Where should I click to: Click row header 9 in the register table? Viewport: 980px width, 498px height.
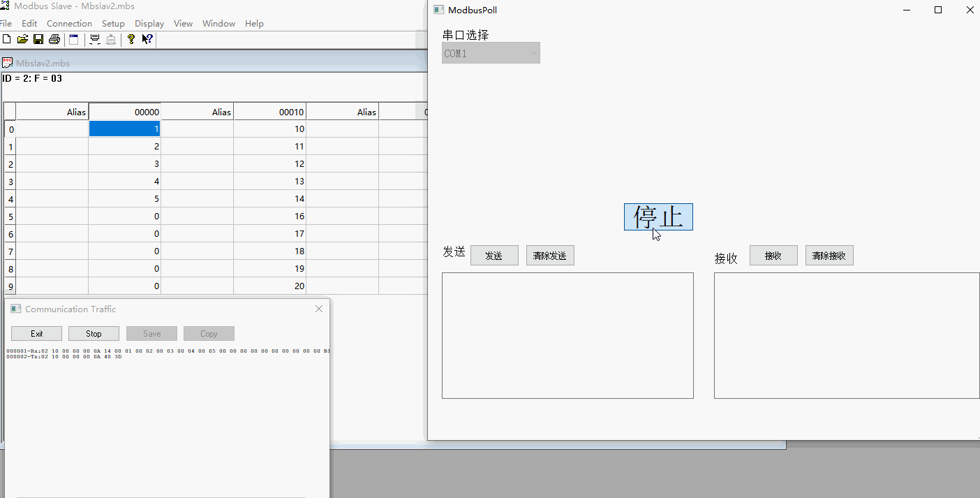pos(10,286)
